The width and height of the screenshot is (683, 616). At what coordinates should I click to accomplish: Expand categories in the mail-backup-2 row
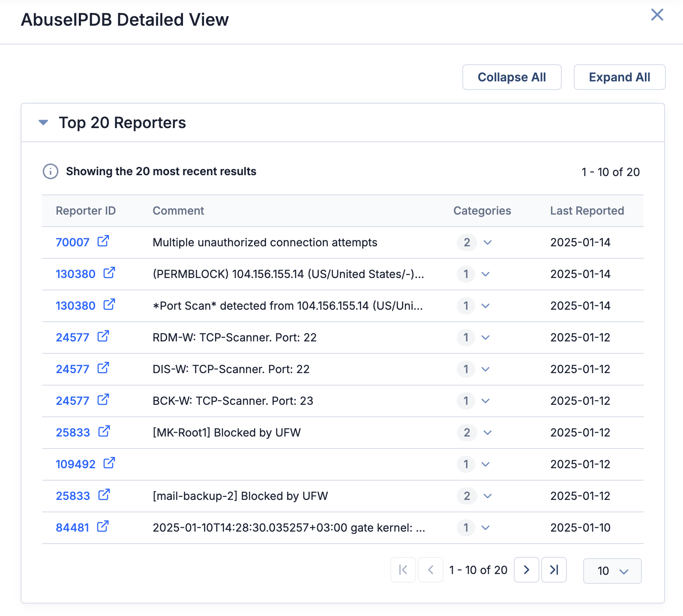488,496
